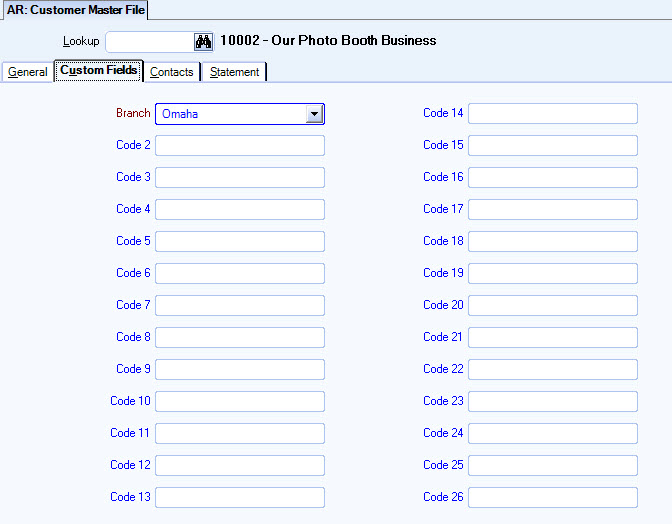The height and width of the screenshot is (524, 672).
Task: Select the Statement tab
Action: pos(235,72)
